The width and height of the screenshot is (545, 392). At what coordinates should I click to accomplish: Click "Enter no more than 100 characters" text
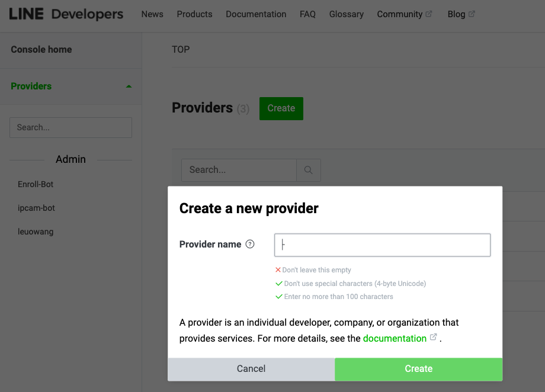pos(338,297)
